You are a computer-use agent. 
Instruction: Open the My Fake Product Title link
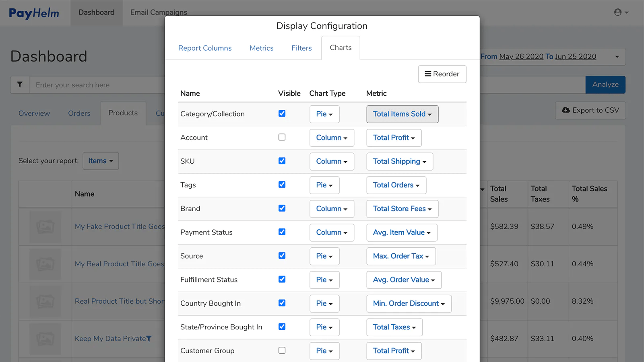(120, 226)
